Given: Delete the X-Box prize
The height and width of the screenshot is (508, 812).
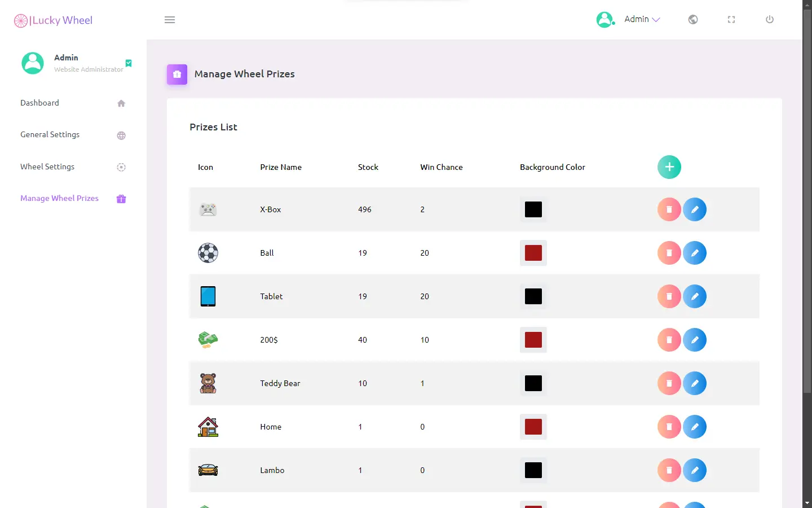Looking at the screenshot, I should [669, 209].
